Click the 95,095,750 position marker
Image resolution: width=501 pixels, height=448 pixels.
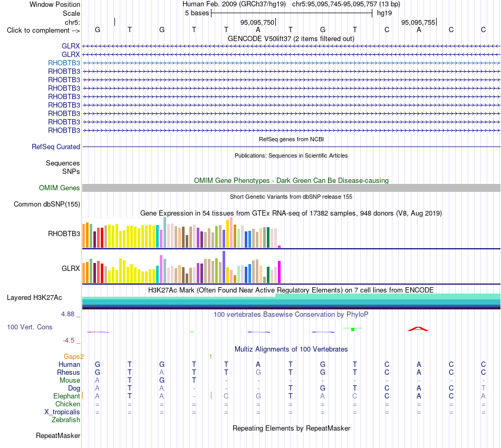(257, 22)
